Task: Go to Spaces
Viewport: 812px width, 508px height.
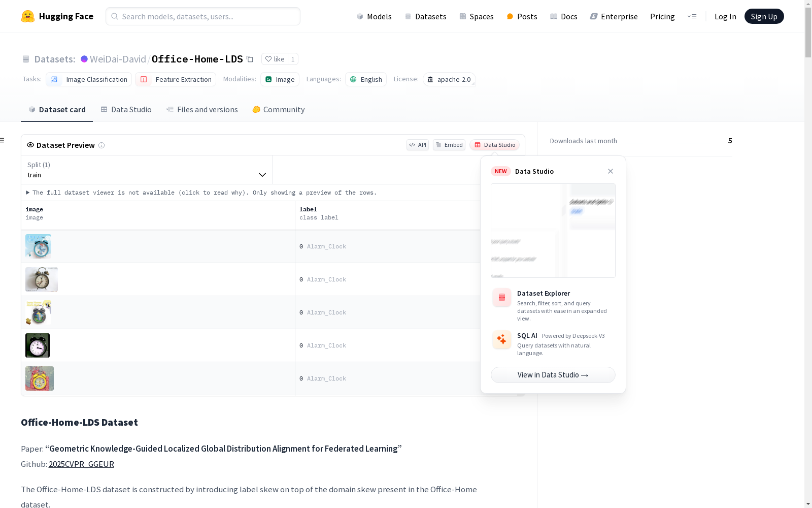Action: click(x=477, y=16)
